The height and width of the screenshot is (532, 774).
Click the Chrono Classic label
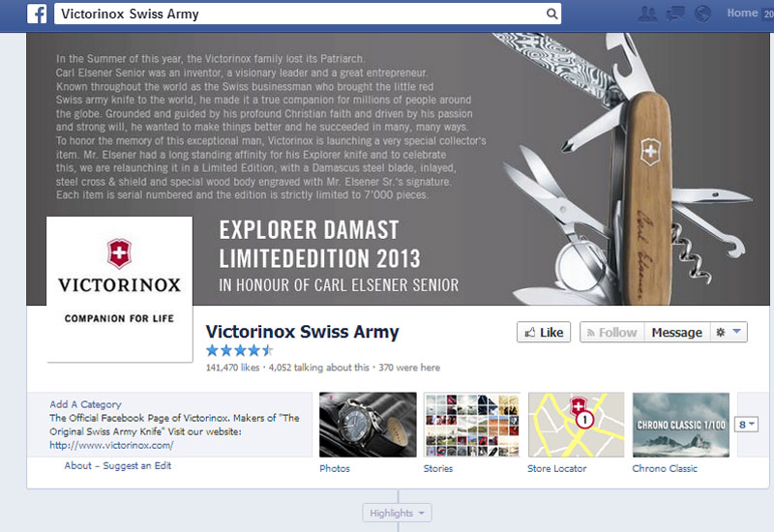[x=665, y=468]
